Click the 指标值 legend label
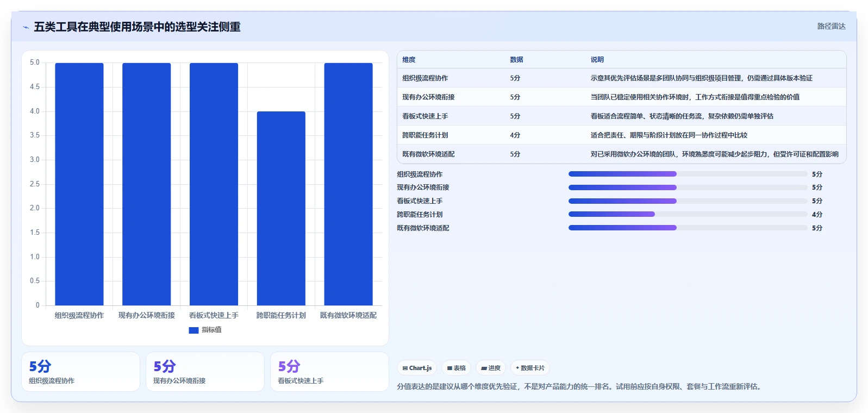This screenshot has width=868, height=413. pos(211,330)
